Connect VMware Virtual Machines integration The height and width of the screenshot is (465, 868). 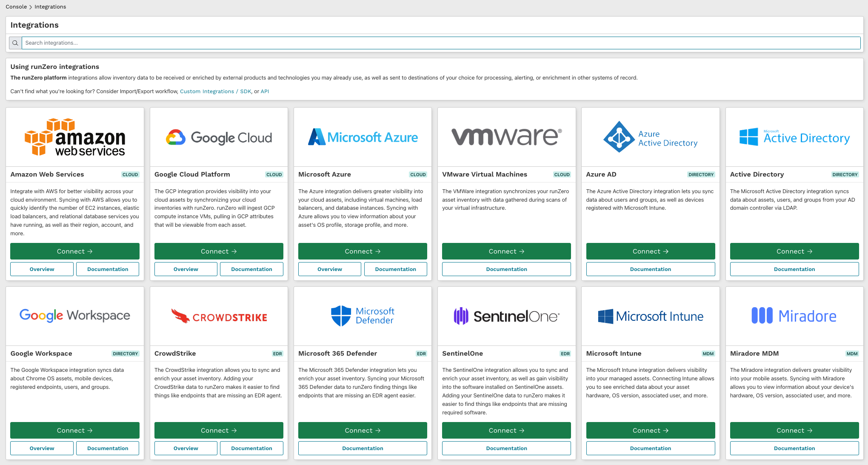(x=506, y=251)
